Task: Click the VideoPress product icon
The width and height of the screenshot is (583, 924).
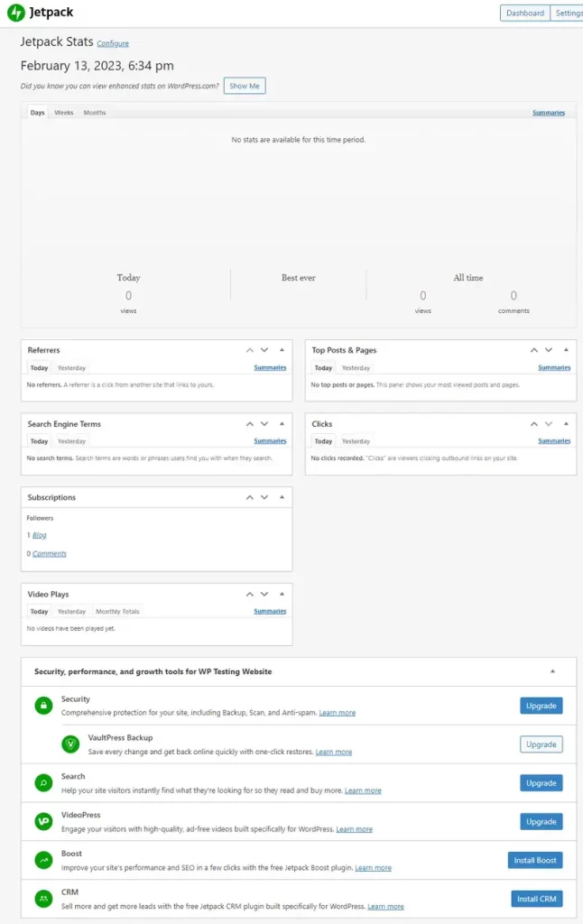Action: click(x=43, y=821)
